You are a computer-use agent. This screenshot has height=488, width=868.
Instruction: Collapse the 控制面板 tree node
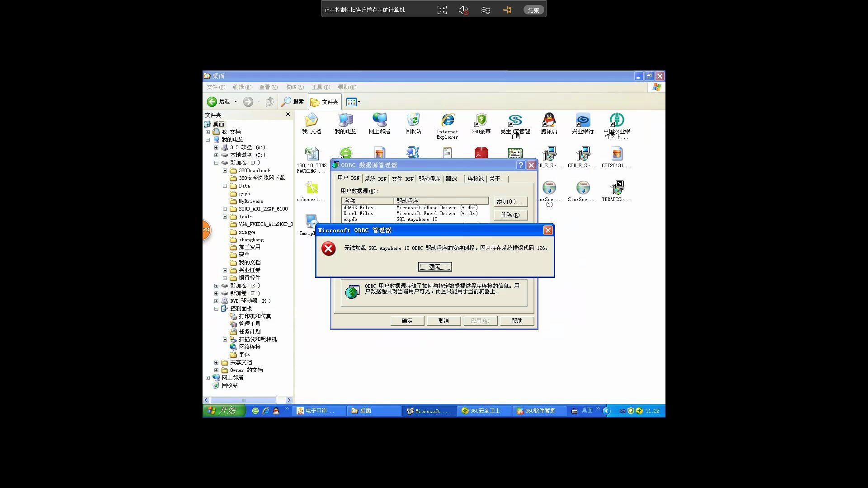point(216,309)
